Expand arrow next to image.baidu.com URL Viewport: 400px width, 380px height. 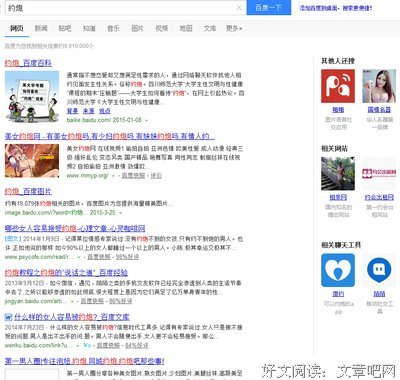(x=120, y=213)
